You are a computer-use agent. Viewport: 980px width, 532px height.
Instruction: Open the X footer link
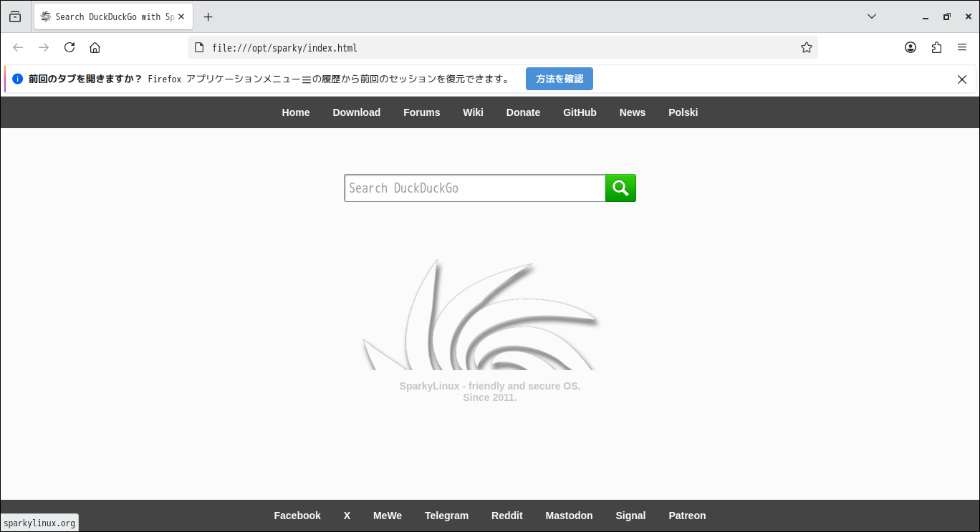click(347, 516)
